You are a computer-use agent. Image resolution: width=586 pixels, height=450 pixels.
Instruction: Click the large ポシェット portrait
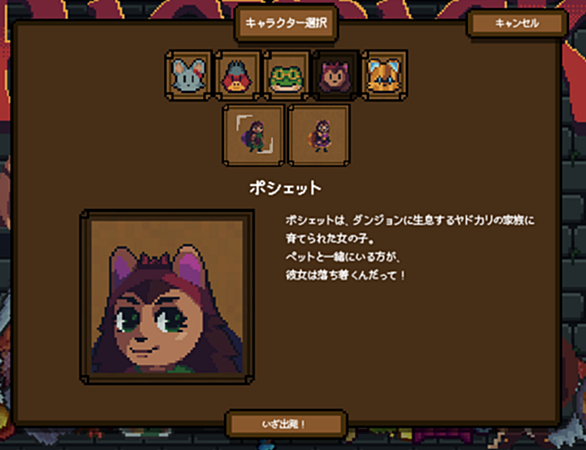pos(167,297)
